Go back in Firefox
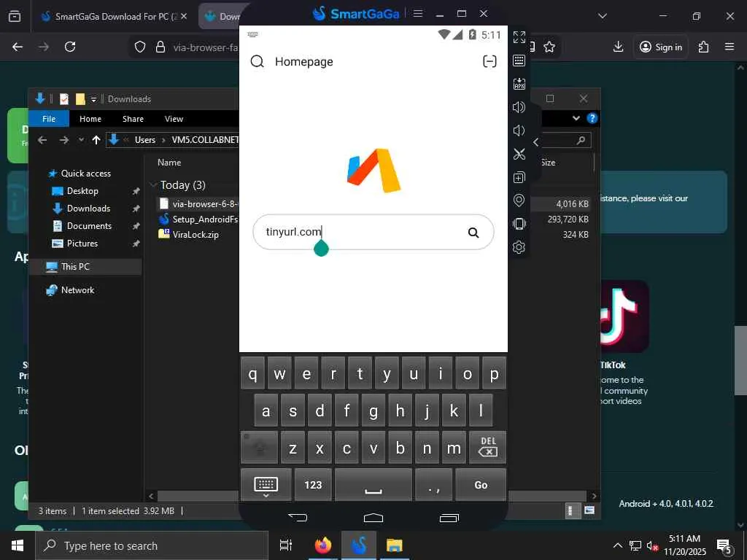This screenshot has width=747, height=560. [x=18, y=47]
